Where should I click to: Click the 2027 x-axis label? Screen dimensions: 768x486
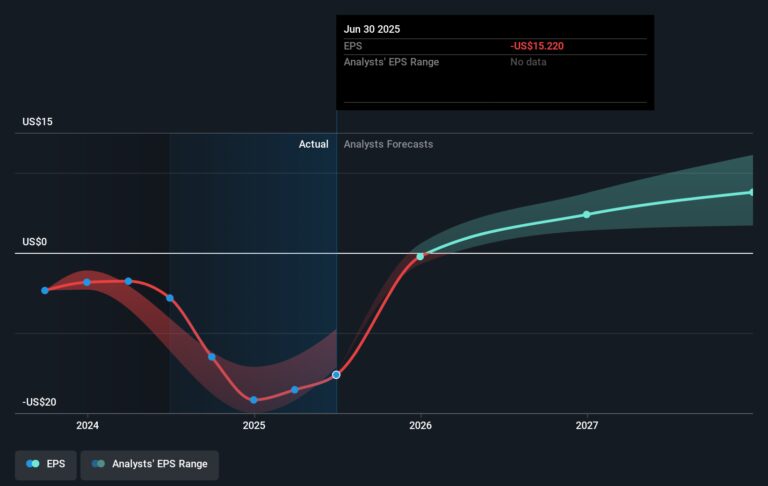587,425
